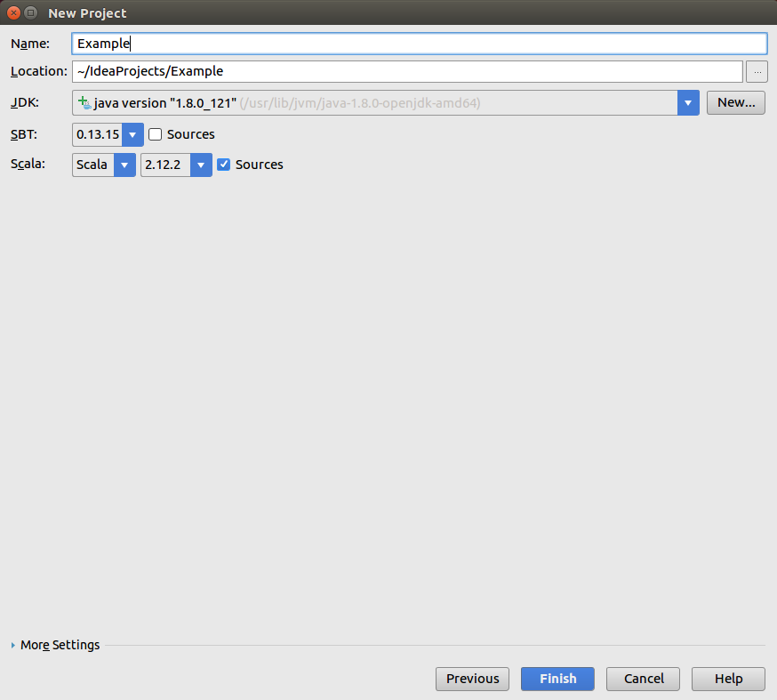
Task: Click the Finish button
Action: (557, 679)
